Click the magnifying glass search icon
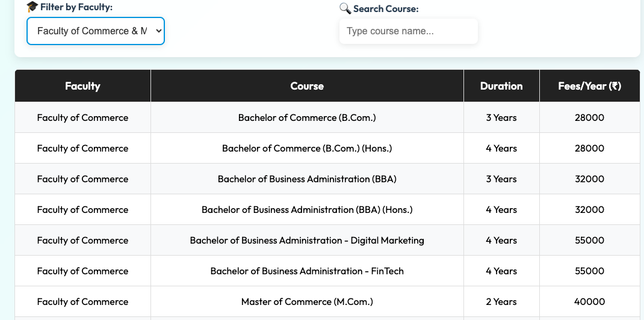The width and height of the screenshot is (644, 320). click(x=345, y=8)
